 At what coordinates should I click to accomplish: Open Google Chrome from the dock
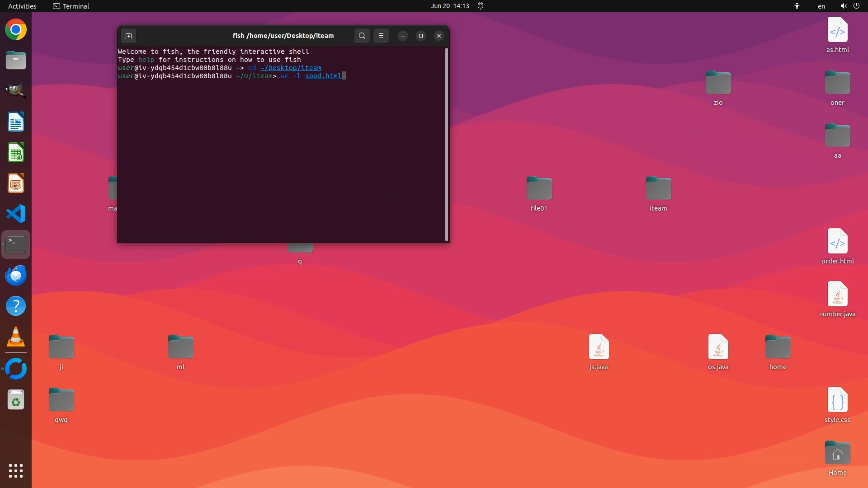point(16,30)
